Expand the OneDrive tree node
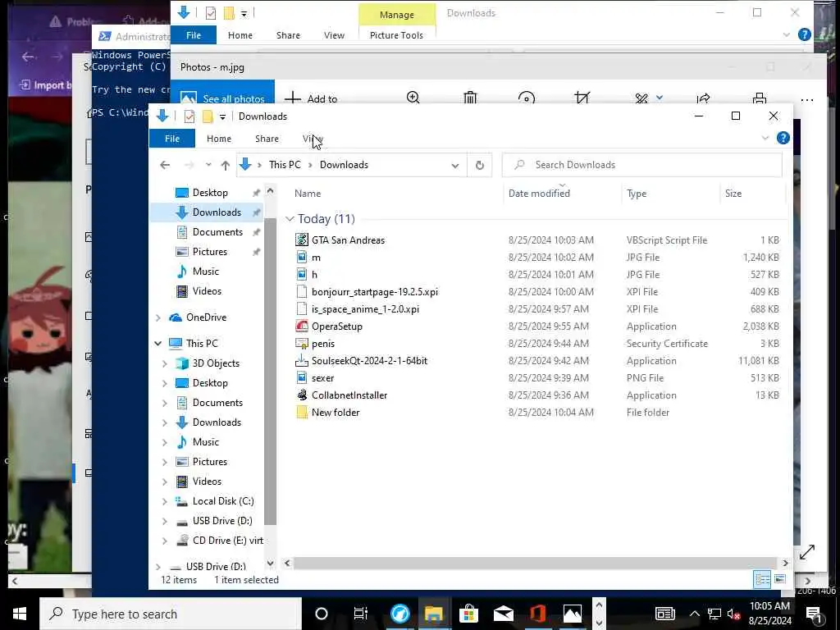 click(x=158, y=317)
